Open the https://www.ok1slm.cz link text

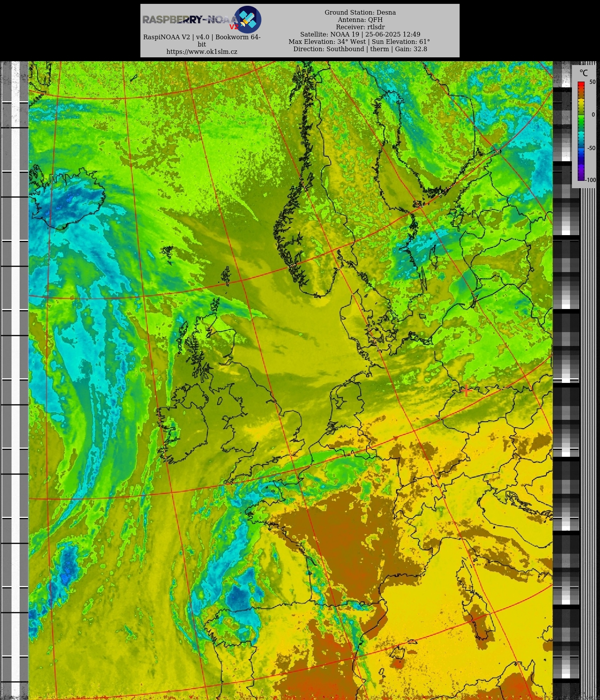point(202,52)
